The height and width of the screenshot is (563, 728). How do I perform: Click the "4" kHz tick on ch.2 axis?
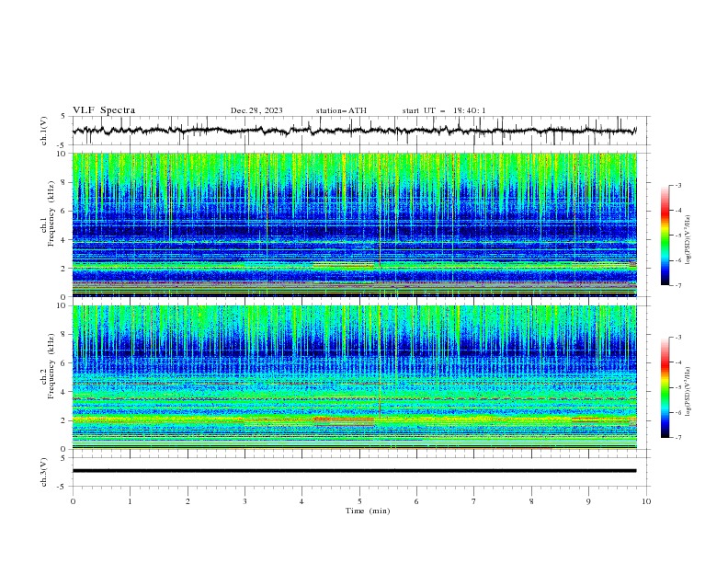[x=64, y=392]
